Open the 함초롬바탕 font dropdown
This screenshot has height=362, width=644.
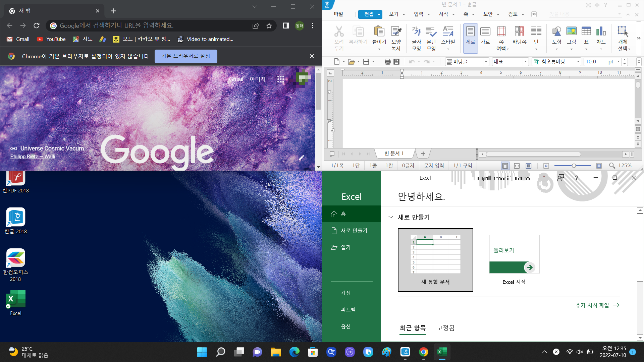578,62
